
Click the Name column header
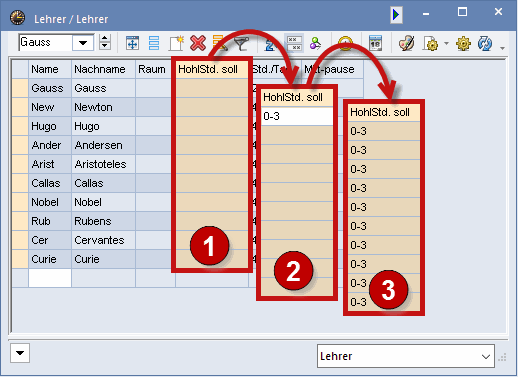(50, 69)
